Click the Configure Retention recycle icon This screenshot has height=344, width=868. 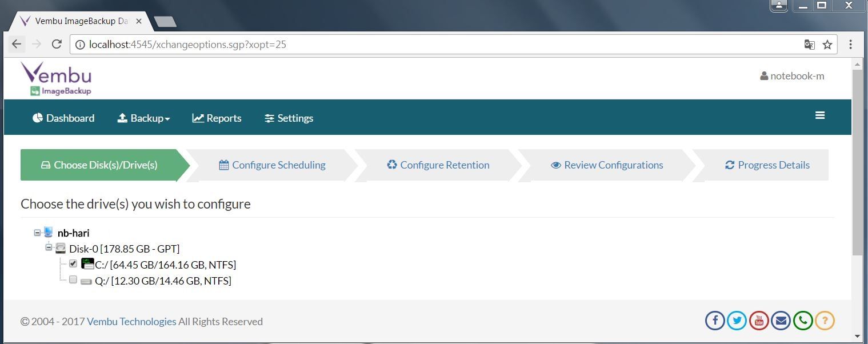pyautogui.click(x=391, y=165)
